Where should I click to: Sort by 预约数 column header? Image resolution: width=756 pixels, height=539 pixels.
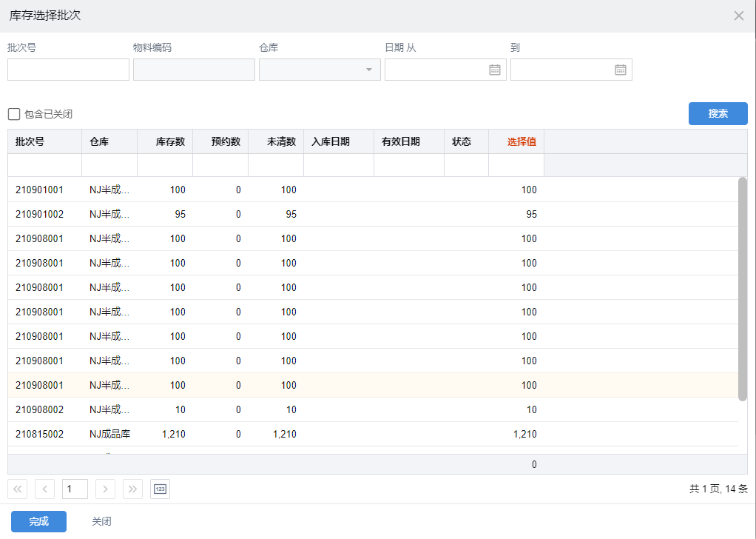(x=220, y=142)
